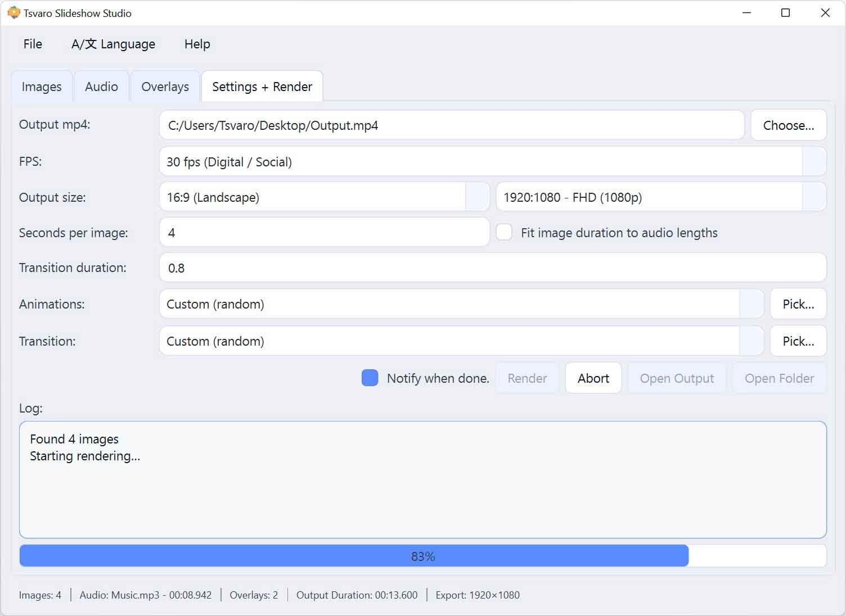Expand the Transition dropdown list
The width and height of the screenshot is (846, 616).
click(x=751, y=341)
